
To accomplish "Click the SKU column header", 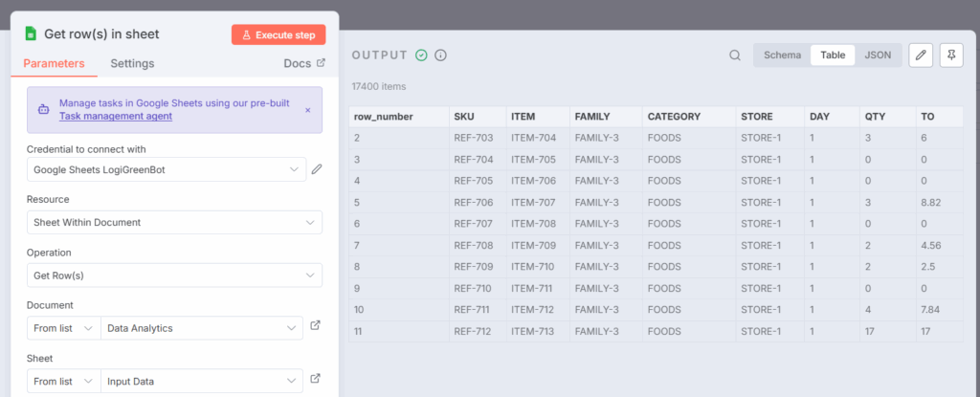I will 464,117.
